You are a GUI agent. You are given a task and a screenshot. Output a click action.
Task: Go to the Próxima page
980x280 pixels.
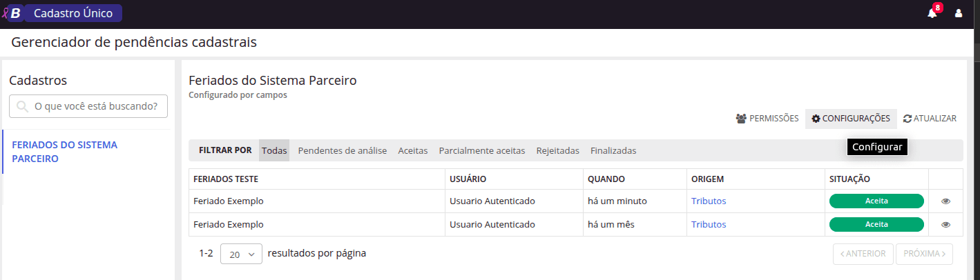tap(924, 254)
